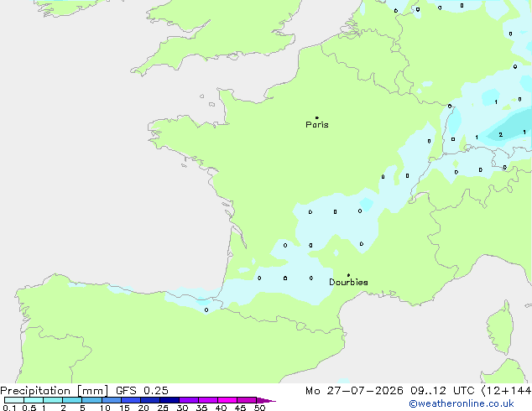Click the Dourbies city label
The height and width of the screenshot is (411, 532).
[348, 282]
